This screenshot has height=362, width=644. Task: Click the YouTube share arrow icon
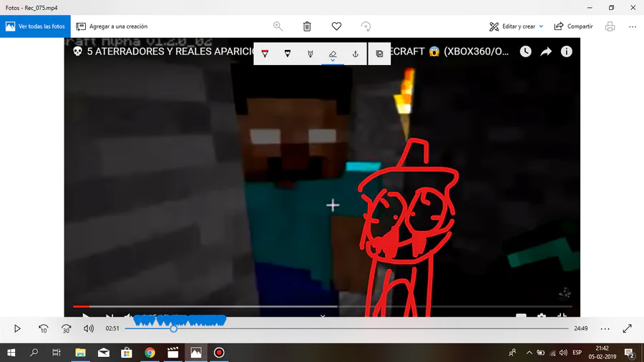pos(546,52)
